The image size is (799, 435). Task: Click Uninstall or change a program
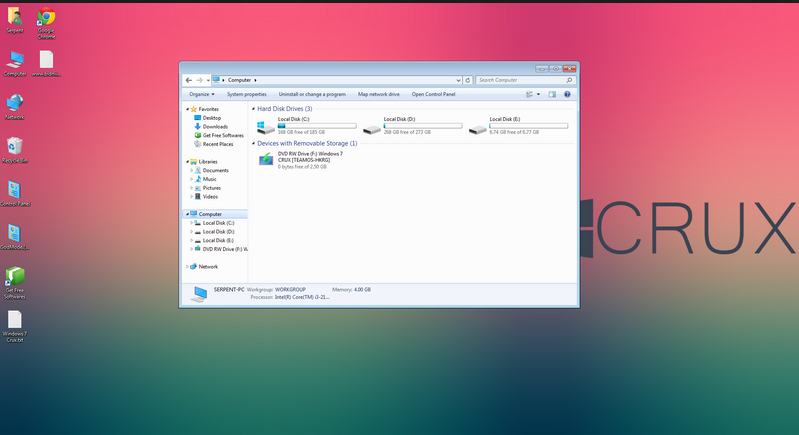tap(312, 94)
